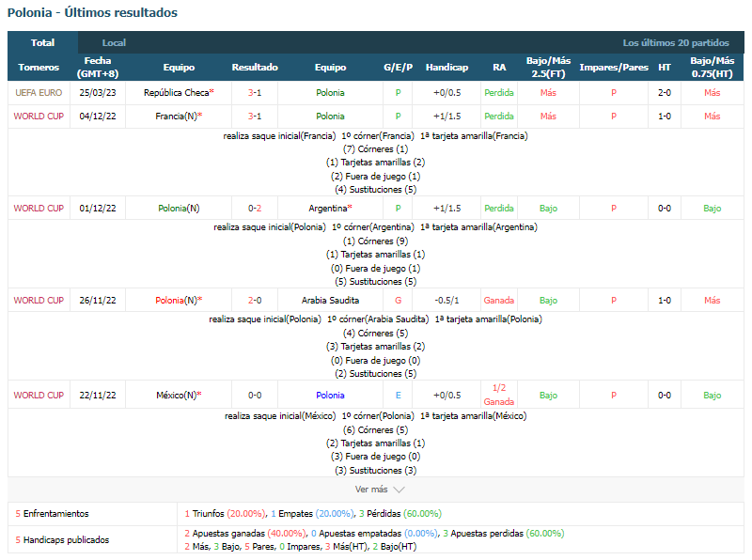Click '3 Pérdidas (60.00%)' statistic
This screenshot has height=560, width=752.
coord(400,514)
